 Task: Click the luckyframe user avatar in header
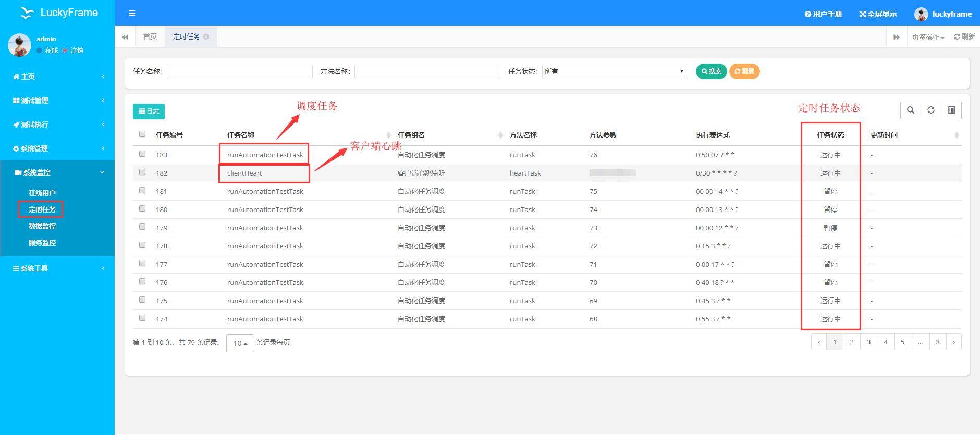(x=921, y=14)
